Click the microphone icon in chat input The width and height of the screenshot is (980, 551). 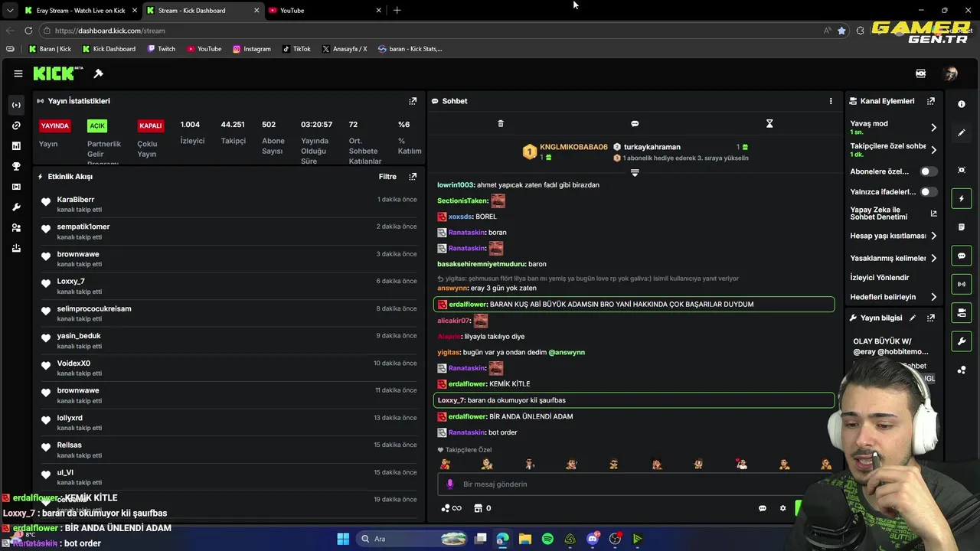[450, 484]
